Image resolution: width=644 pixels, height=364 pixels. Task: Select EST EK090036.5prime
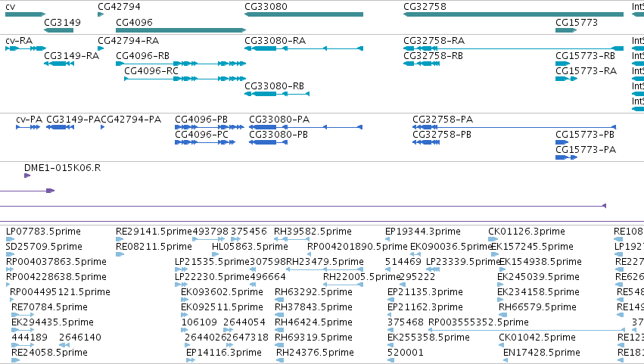[x=451, y=247]
